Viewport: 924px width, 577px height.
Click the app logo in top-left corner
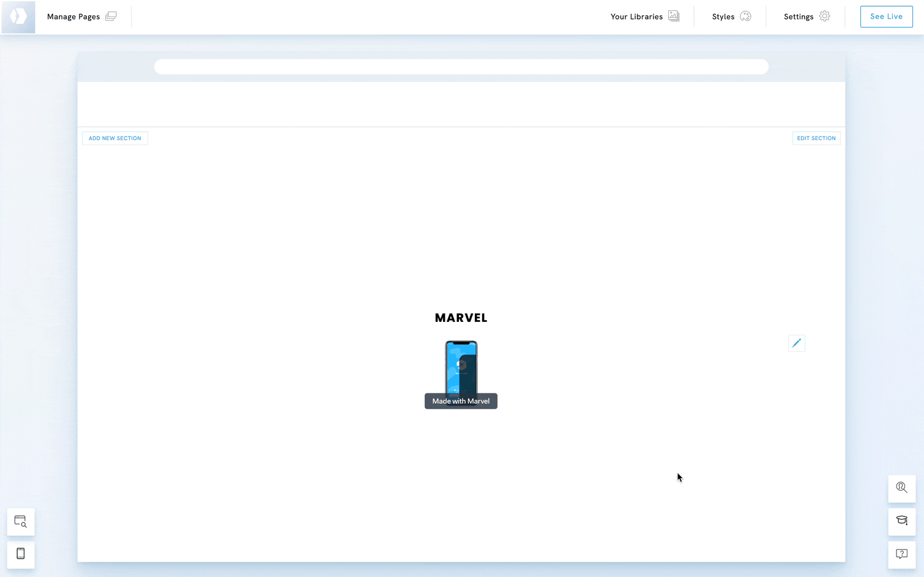(x=18, y=17)
